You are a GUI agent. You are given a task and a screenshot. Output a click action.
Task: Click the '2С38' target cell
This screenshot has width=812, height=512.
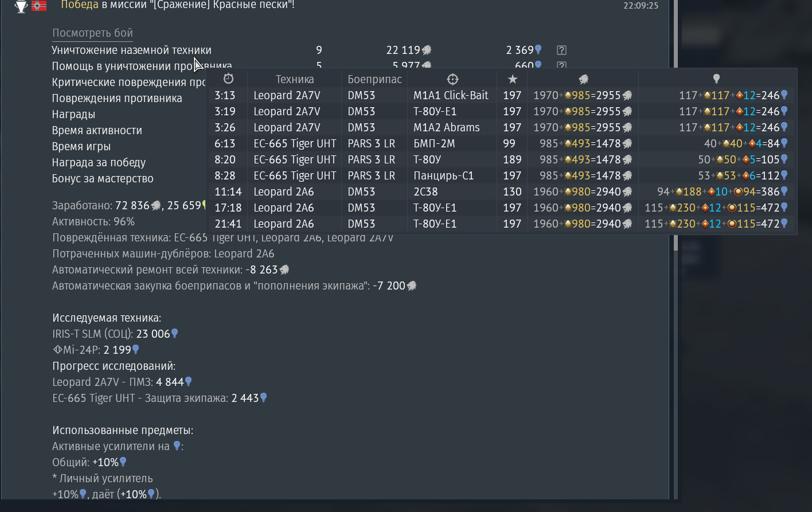click(425, 191)
